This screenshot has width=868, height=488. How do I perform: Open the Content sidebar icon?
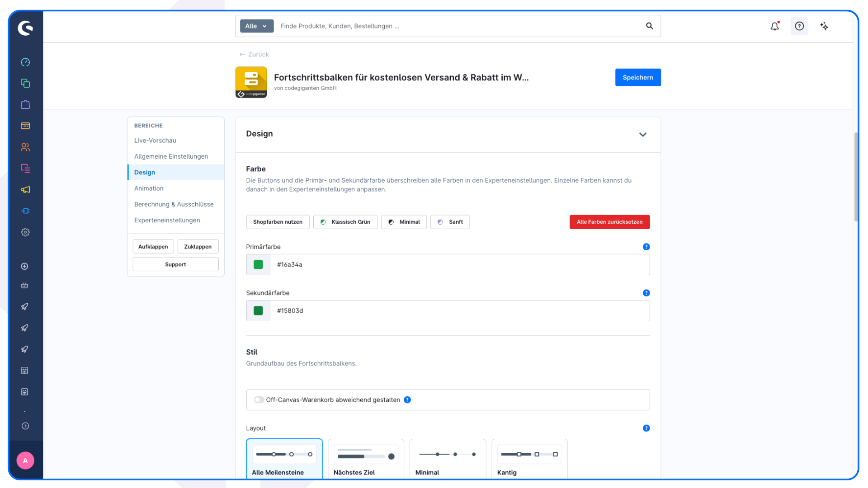(25, 168)
